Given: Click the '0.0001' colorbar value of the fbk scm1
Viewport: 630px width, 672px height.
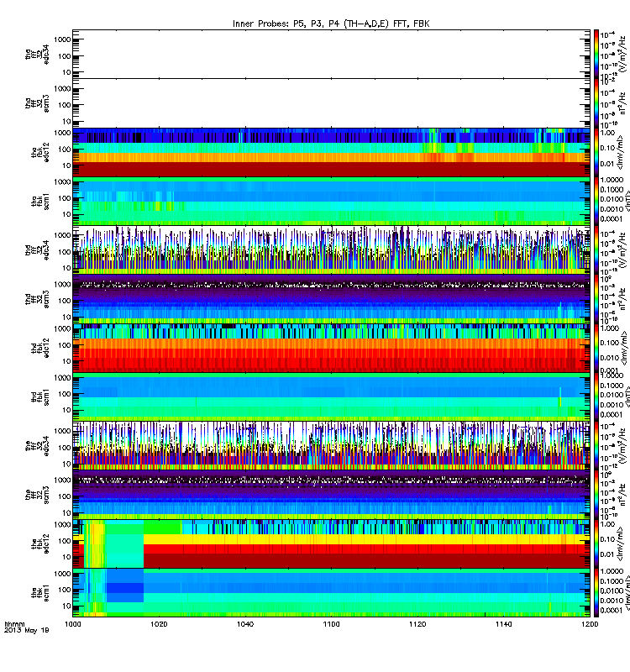Looking at the screenshot, I should (611, 611).
